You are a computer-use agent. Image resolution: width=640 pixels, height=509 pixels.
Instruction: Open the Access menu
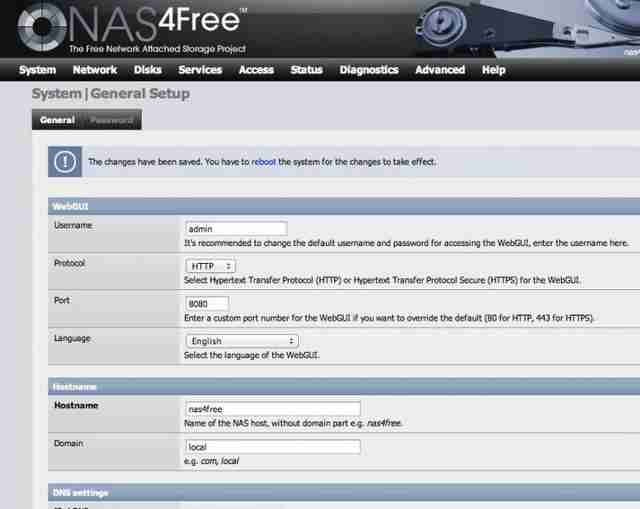(256, 70)
